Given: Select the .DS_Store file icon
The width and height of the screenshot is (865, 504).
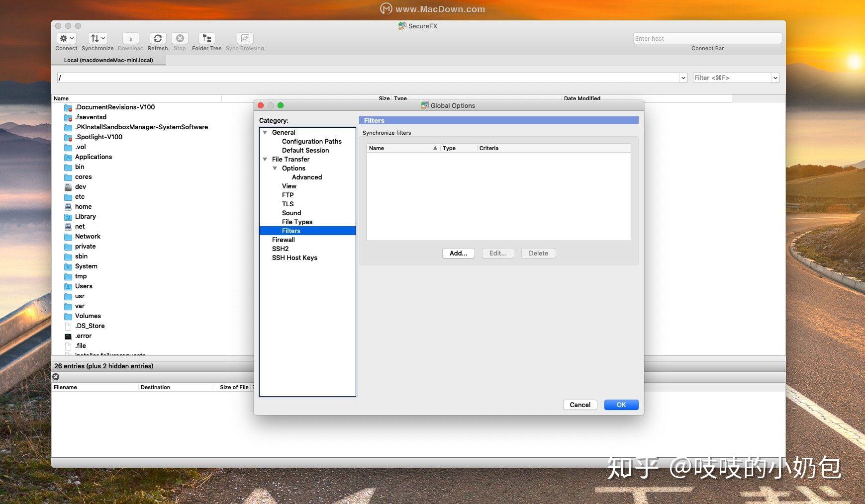Looking at the screenshot, I should [68, 326].
